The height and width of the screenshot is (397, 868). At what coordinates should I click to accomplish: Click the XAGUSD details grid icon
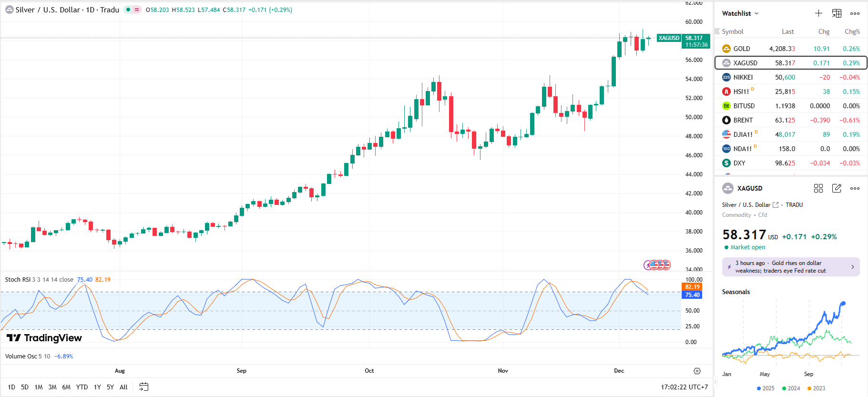818,188
